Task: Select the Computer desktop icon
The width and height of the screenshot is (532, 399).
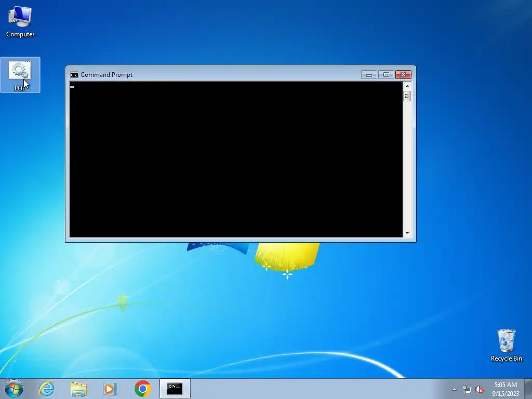Action: click(20, 22)
